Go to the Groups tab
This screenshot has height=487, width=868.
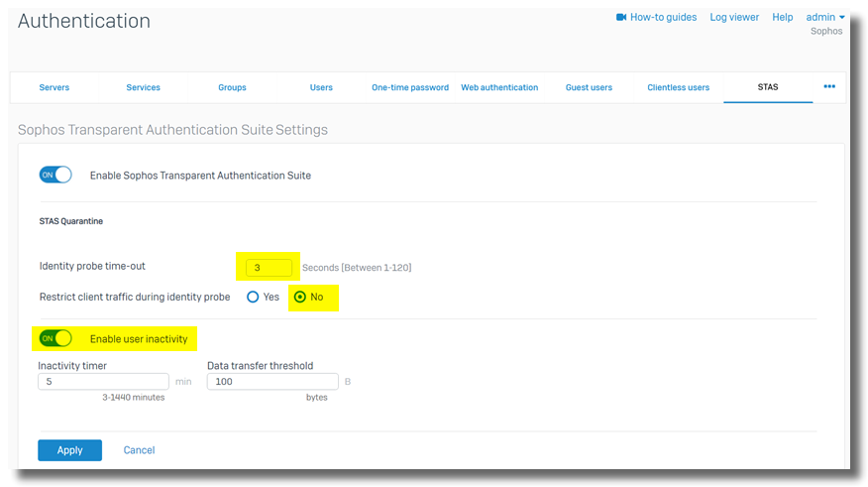point(232,87)
